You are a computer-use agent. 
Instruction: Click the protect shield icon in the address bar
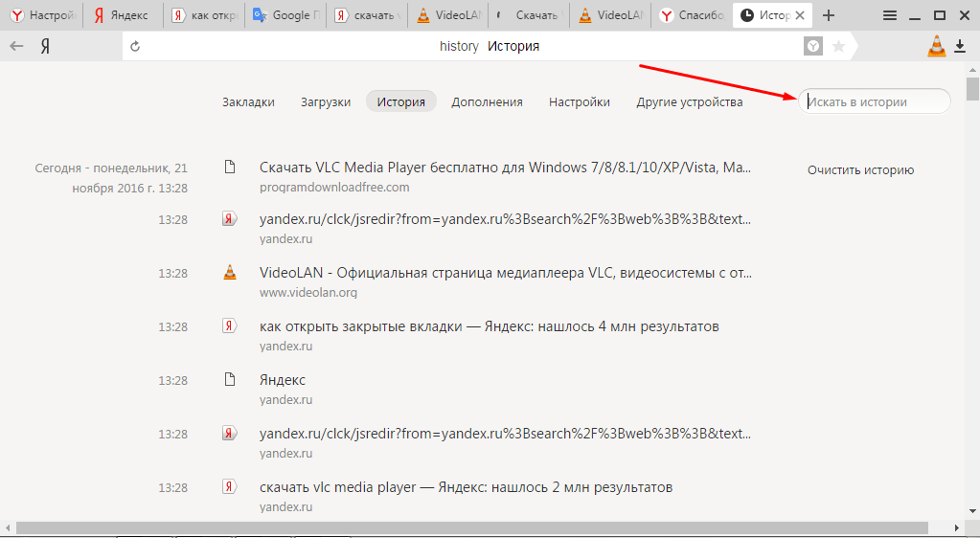coord(812,46)
